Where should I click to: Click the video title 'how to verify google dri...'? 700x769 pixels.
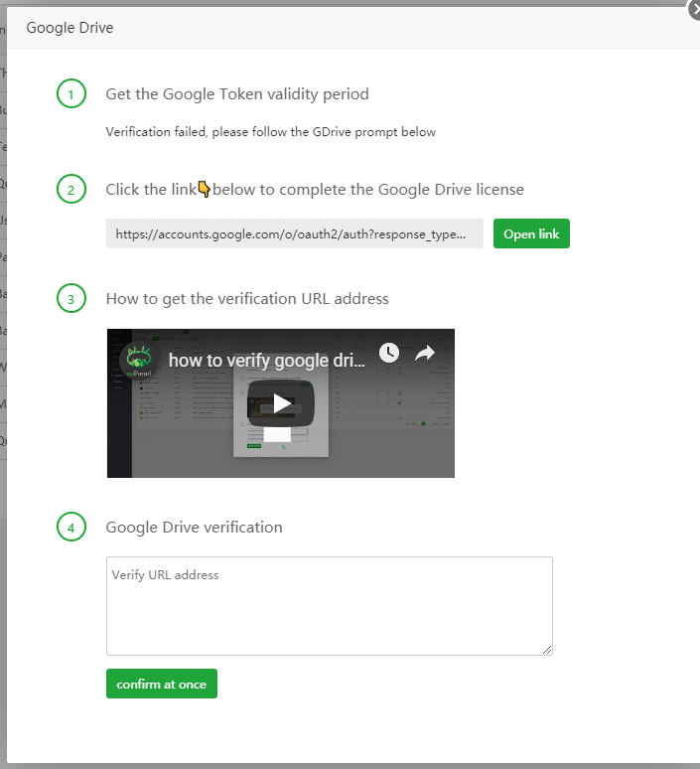pos(267,361)
